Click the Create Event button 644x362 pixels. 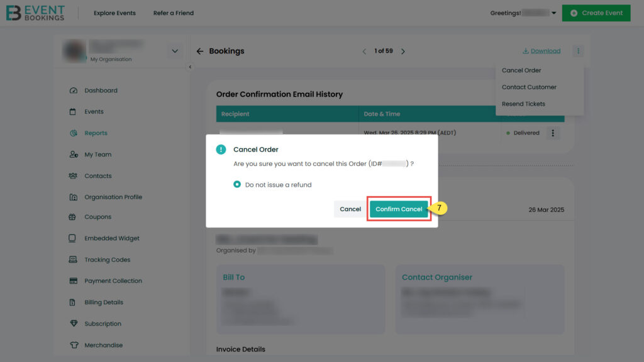pos(596,13)
